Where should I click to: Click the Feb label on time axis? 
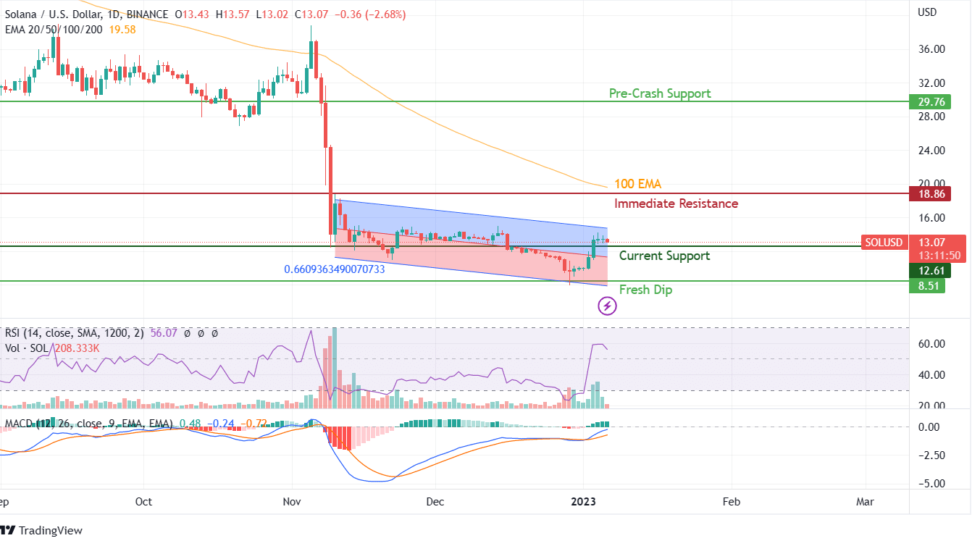click(x=731, y=502)
